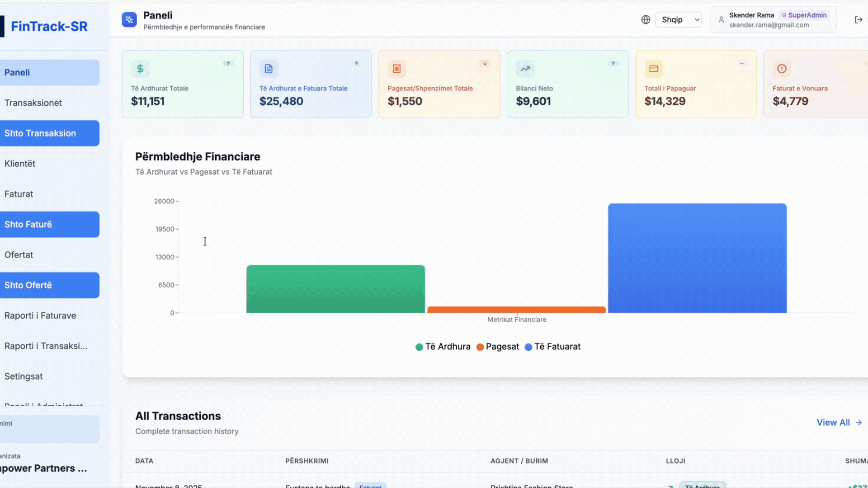The image size is (868, 488).
Task: Switch to the Transaksionet sidebar item
Action: (x=33, y=103)
